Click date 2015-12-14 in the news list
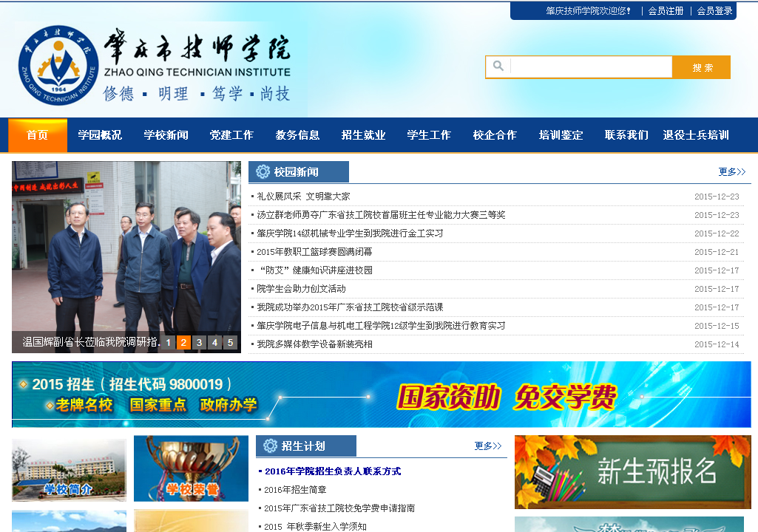This screenshot has width=758, height=532. (x=717, y=344)
